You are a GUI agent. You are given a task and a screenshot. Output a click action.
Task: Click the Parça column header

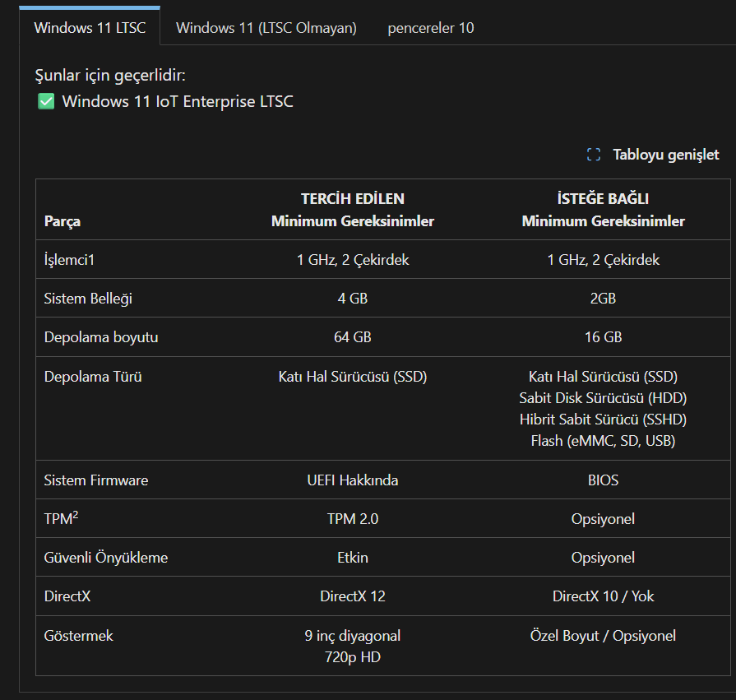pos(62,221)
